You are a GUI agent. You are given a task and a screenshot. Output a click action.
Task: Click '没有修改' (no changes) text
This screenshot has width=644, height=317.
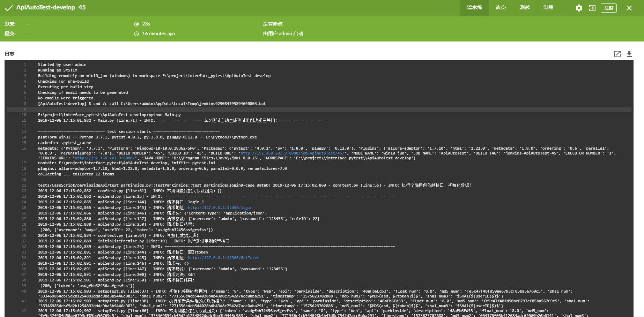273,24
